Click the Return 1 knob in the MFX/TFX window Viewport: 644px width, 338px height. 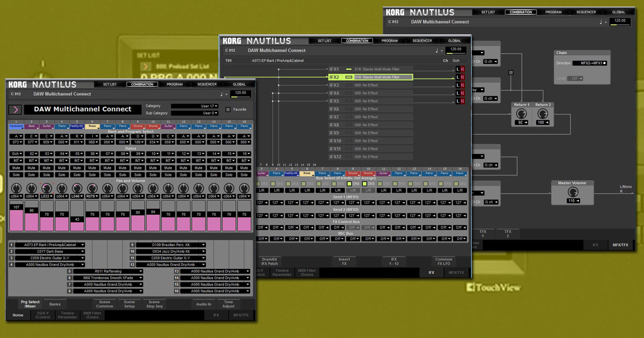pyautogui.click(x=521, y=114)
